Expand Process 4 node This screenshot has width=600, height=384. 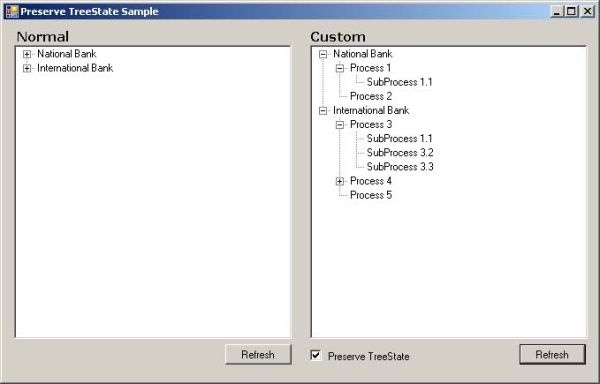pos(340,181)
